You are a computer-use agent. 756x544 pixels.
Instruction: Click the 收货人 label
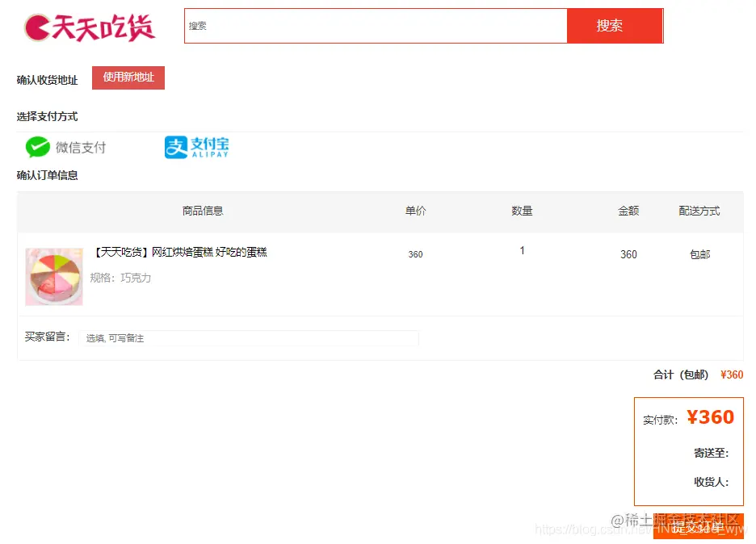pyautogui.click(x=711, y=482)
